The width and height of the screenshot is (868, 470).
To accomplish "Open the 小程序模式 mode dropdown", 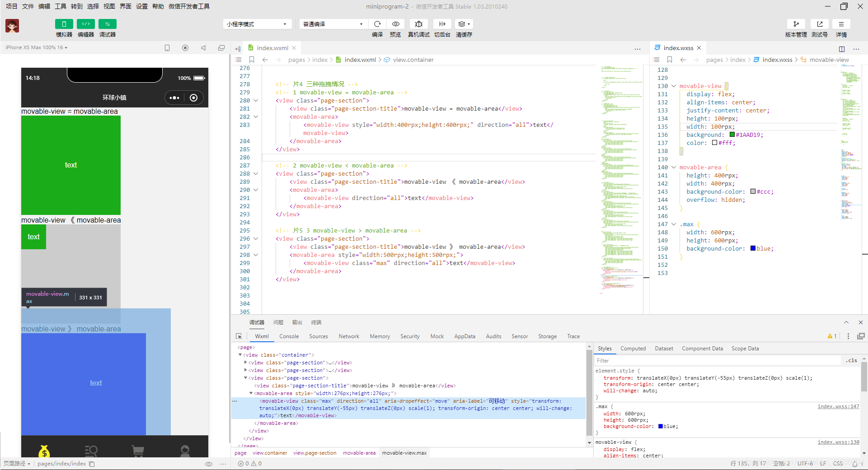I will 257,24.
